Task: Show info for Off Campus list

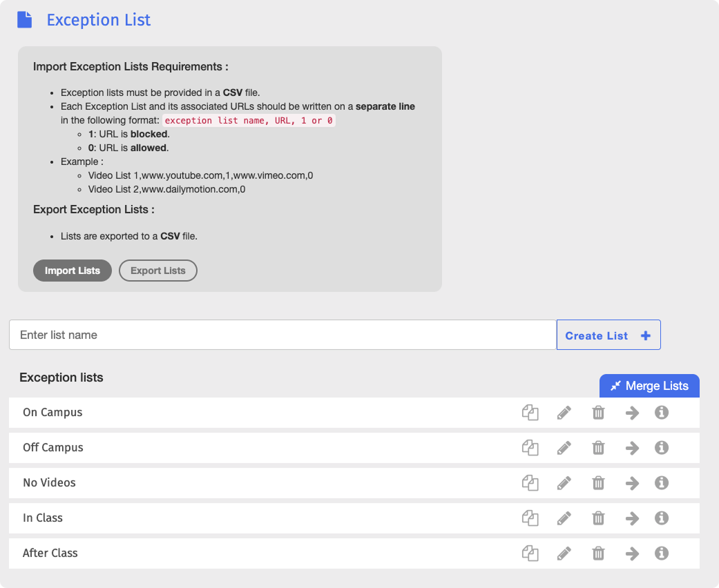Action: pyautogui.click(x=661, y=448)
